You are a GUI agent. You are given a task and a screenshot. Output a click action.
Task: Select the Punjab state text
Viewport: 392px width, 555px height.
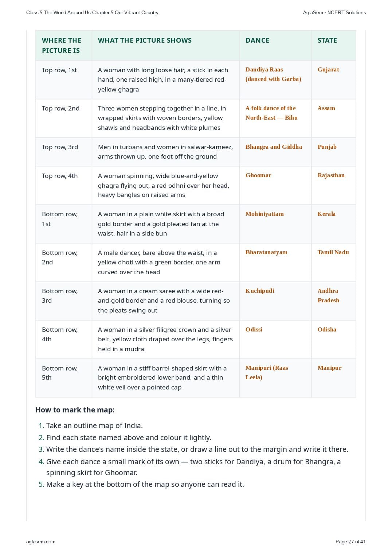[x=327, y=147]
